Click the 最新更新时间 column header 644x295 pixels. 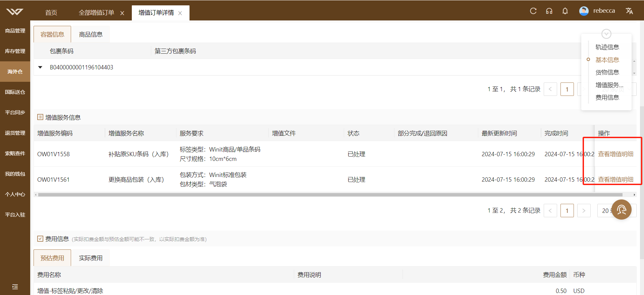tap(499, 133)
